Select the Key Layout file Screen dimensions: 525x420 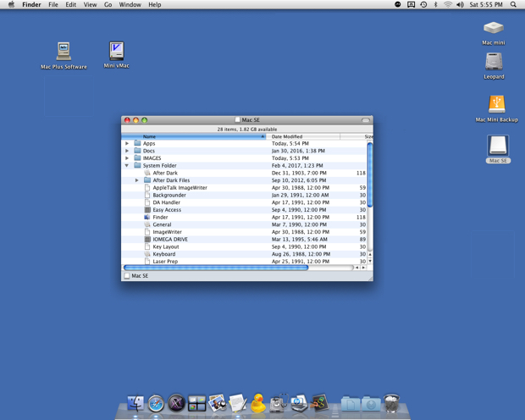click(244, 246)
